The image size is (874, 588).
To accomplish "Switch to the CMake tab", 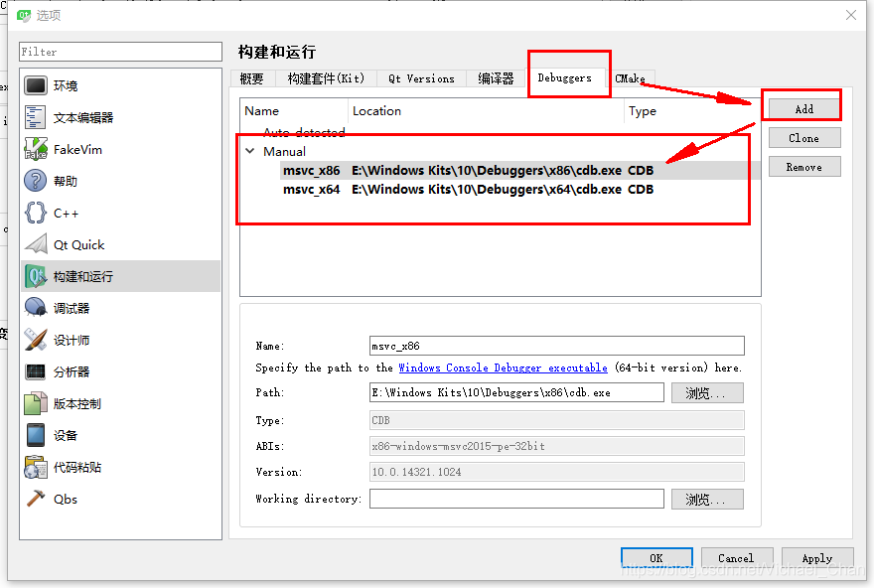I will coord(630,78).
